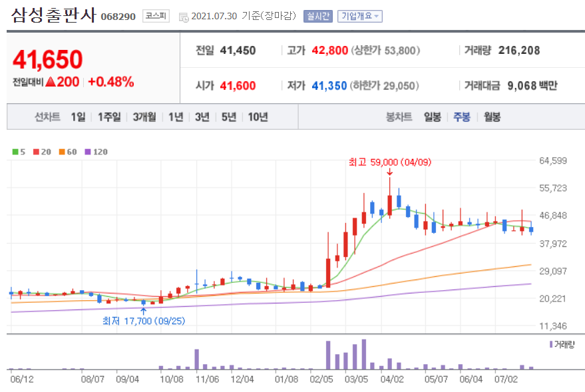Click the green 5 moving average legend swatch
Image resolution: width=585 pixels, height=392 pixels.
click(x=15, y=152)
